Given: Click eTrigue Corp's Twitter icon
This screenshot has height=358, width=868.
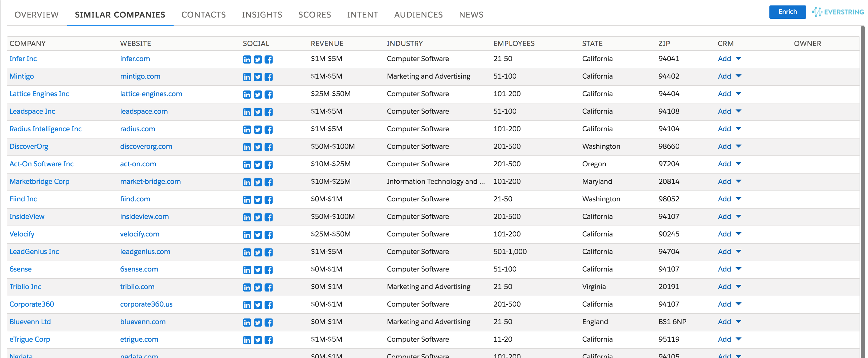Looking at the screenshot, I should pyautogui.click(x=258, y=340).
